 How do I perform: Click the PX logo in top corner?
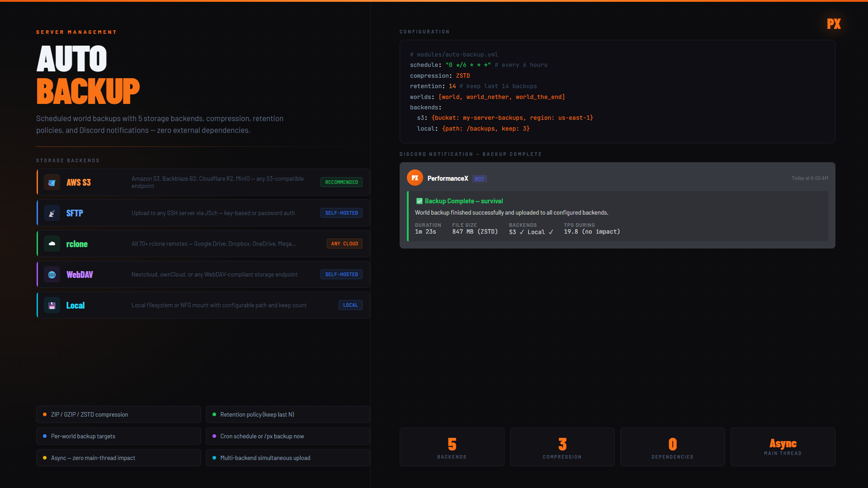[x=834, y=24]
